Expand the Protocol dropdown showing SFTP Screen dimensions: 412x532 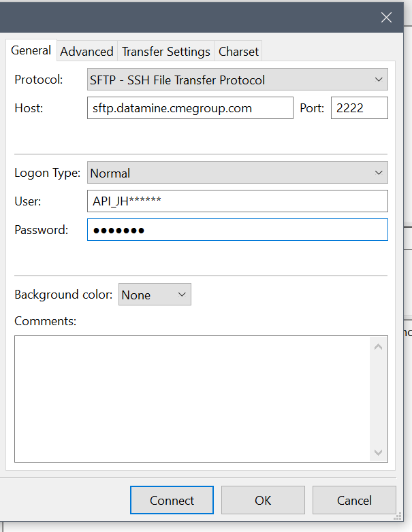(238, 80)
